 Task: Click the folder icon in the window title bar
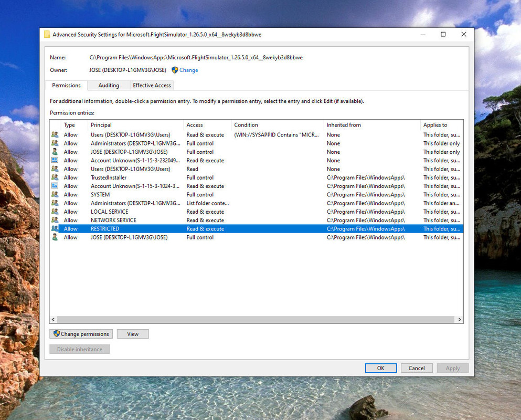coord(47,34)
